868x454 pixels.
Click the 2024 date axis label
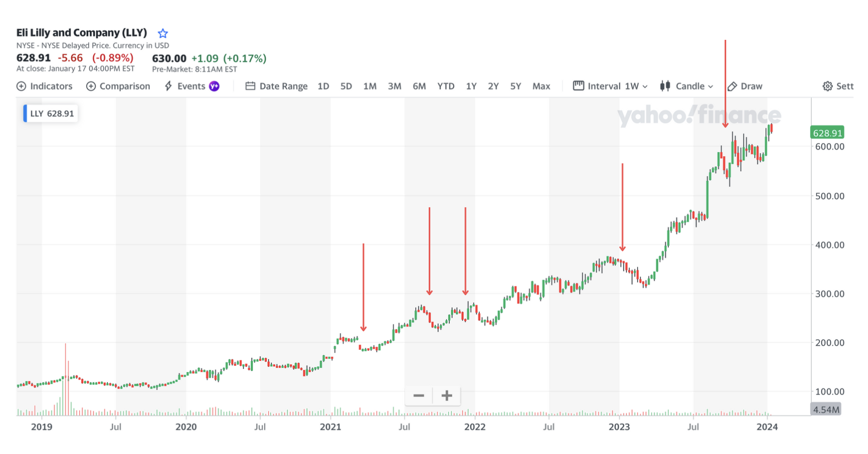767,426
